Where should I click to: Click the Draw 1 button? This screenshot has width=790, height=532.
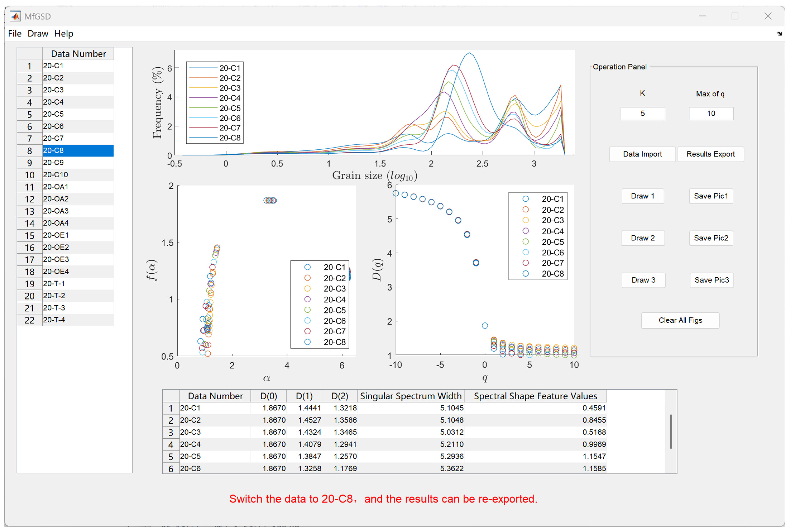pyautogui.click(x=642, y=196)
